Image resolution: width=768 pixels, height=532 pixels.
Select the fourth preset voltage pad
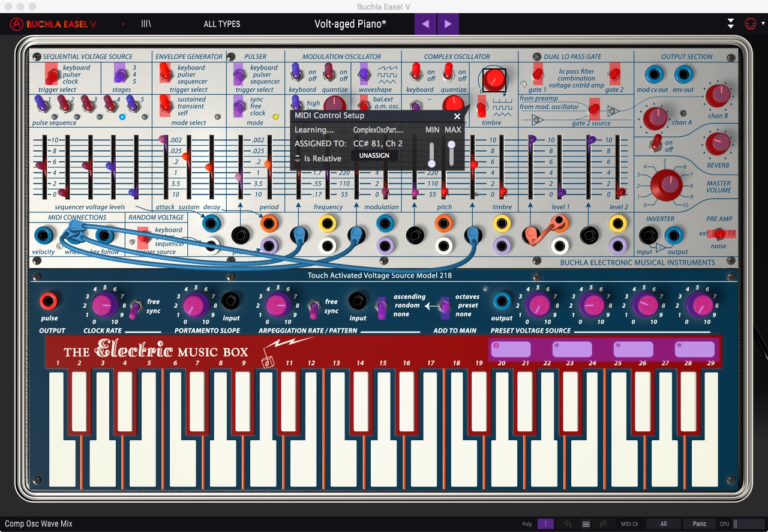tap(695, 349)
